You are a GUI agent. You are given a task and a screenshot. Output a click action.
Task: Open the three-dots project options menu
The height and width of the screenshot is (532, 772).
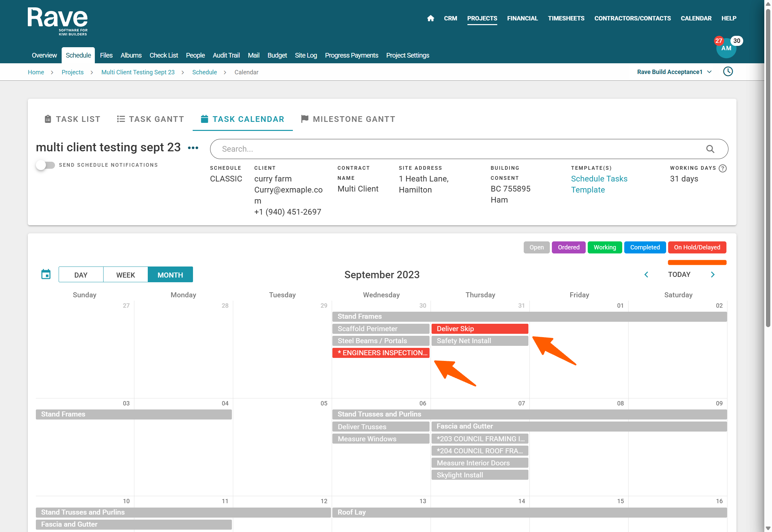point(193,148)
